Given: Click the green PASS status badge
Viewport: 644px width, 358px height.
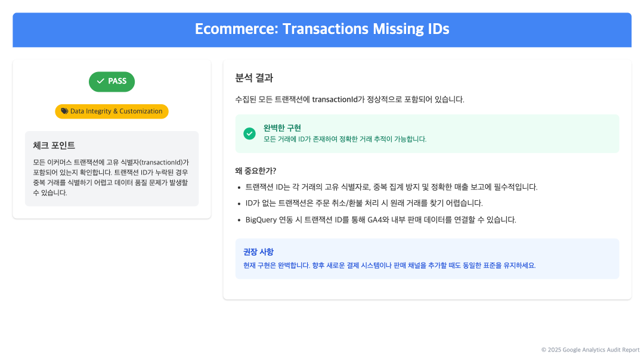Looking at the screenshot, I should point(112,82).
